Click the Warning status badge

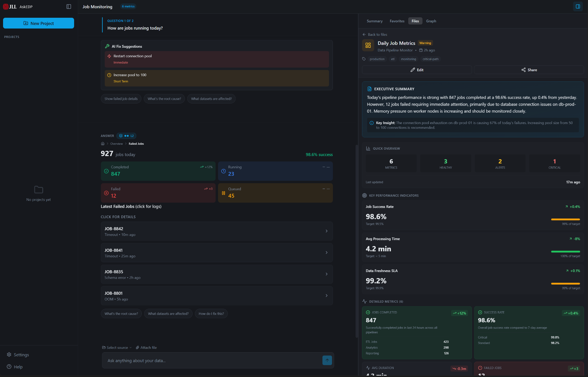pyautogui.click(x=425, y=43)
